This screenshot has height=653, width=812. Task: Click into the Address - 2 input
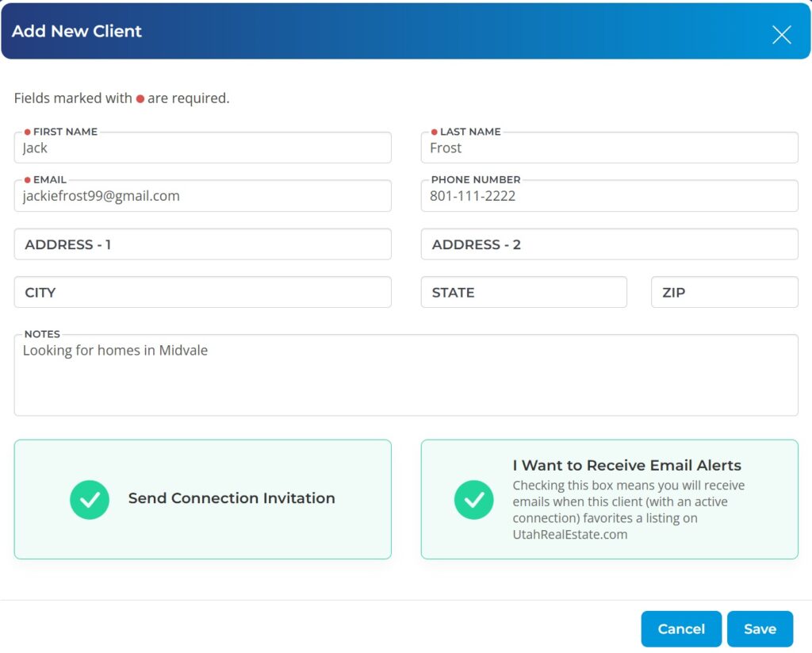609,244
